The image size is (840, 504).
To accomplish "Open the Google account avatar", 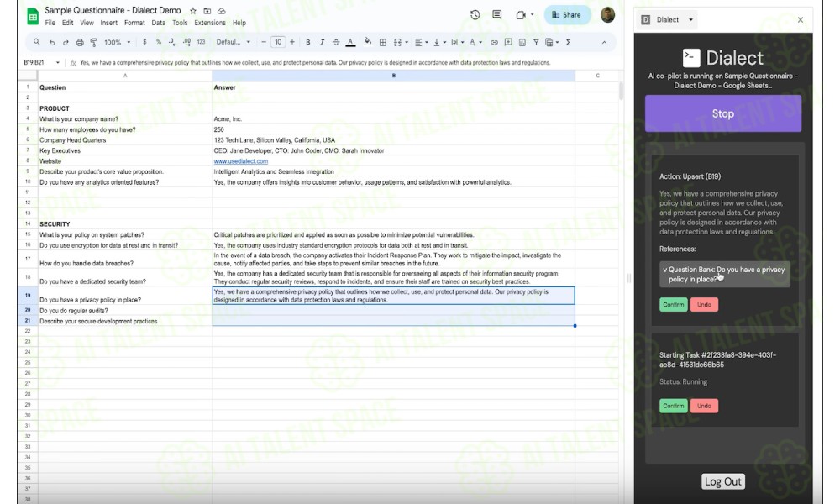I will coord(607,15).
